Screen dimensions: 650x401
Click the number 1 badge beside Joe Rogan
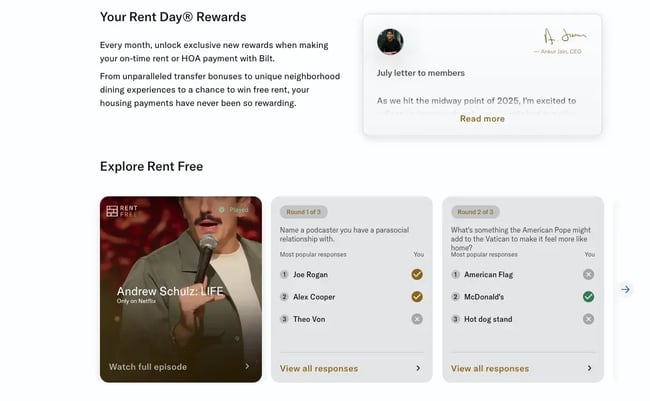286,274
